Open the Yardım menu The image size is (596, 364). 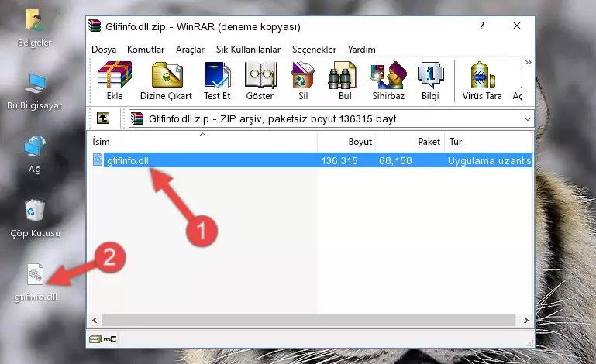tap(361, 50)
